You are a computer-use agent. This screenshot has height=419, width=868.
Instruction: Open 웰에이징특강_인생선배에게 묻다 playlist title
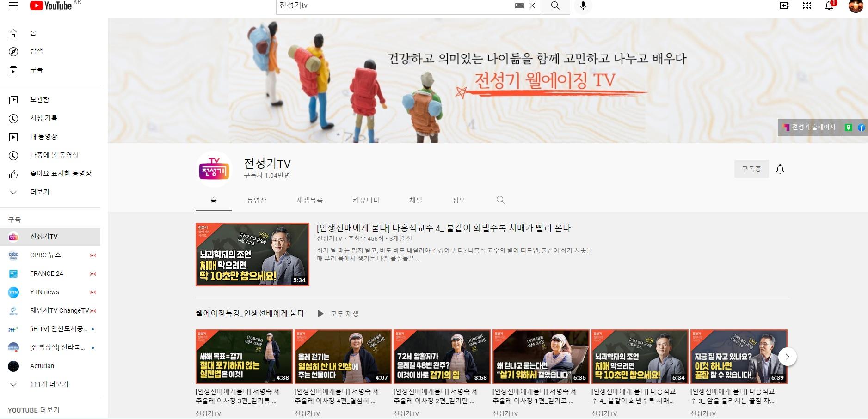coord(250,314)
